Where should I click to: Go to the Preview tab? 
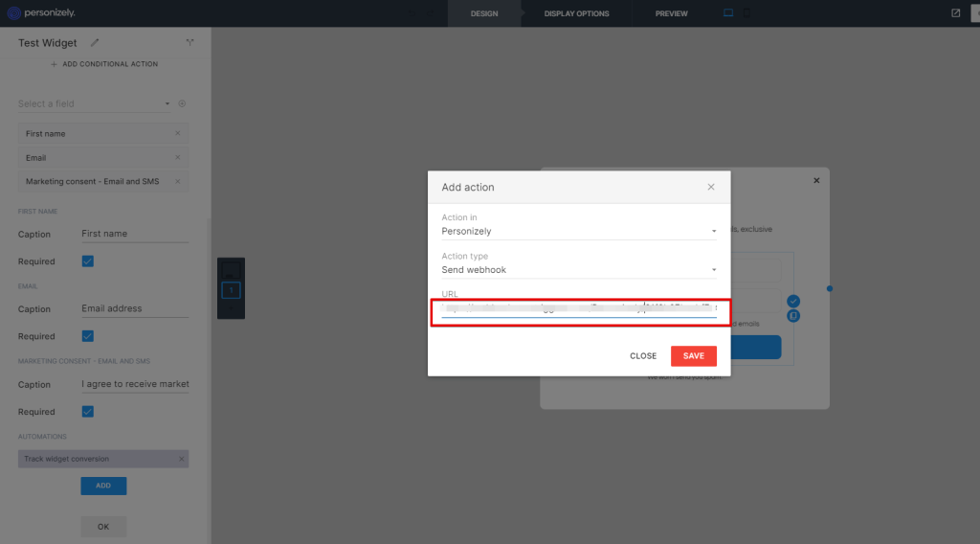(x=671, y=13)
